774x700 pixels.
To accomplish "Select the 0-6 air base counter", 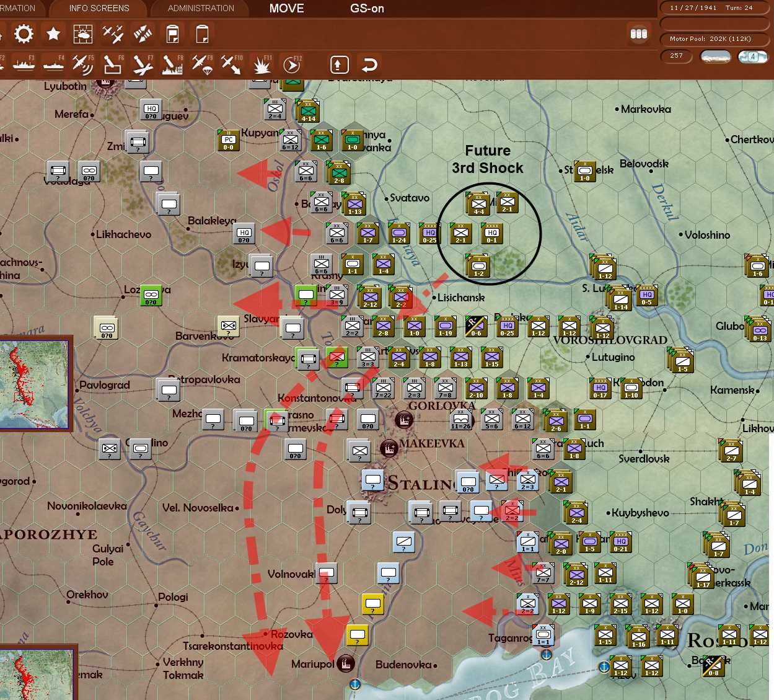I will click(476, 326).
